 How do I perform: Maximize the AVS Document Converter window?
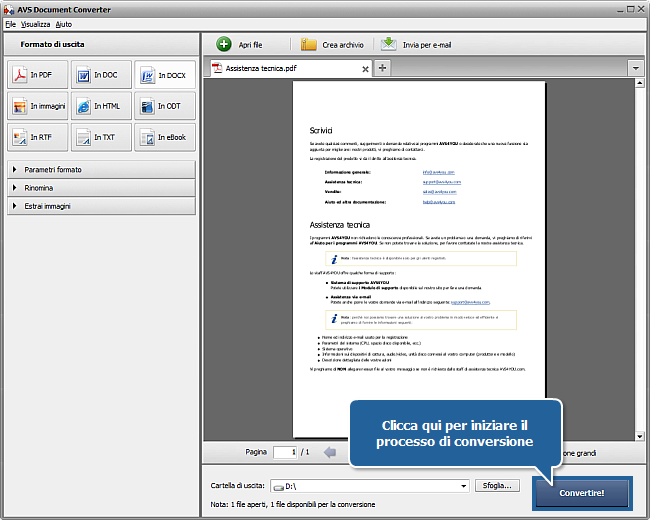coord(631,9)
